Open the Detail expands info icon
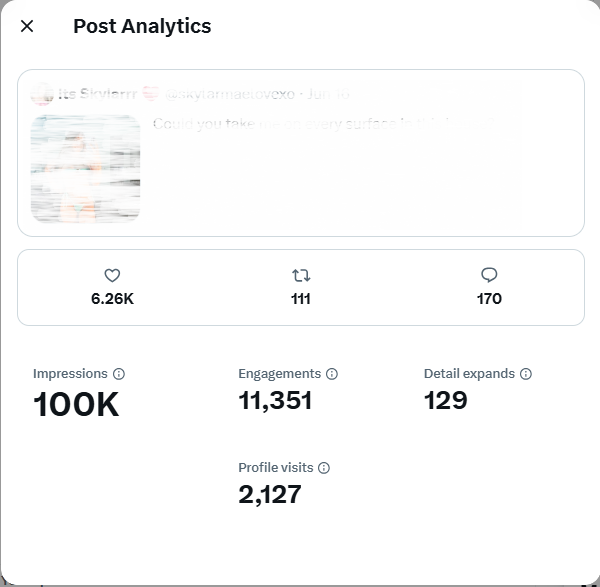The image size is (600, 587). 526,373
